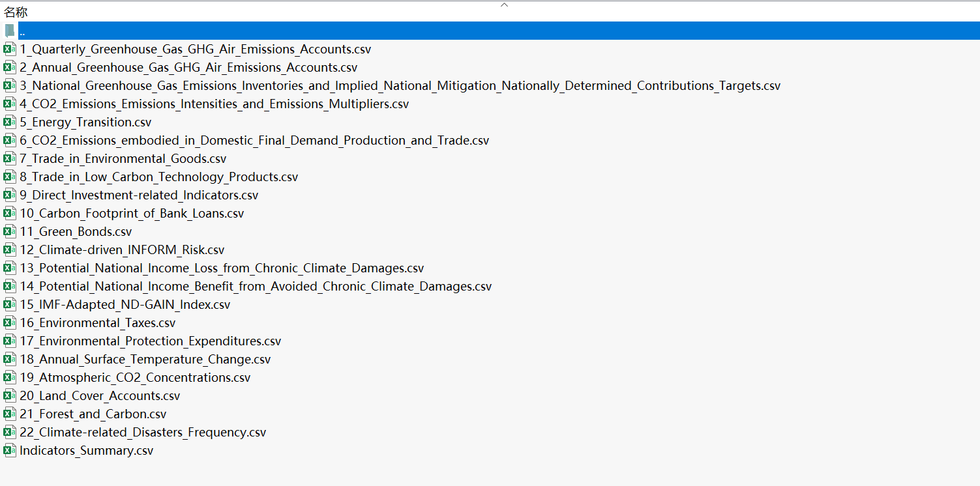Click the icon of 22_Climate-related_Disasters_Frequency.csv
This screenshot has width=980, height=486.
point(10,432)
